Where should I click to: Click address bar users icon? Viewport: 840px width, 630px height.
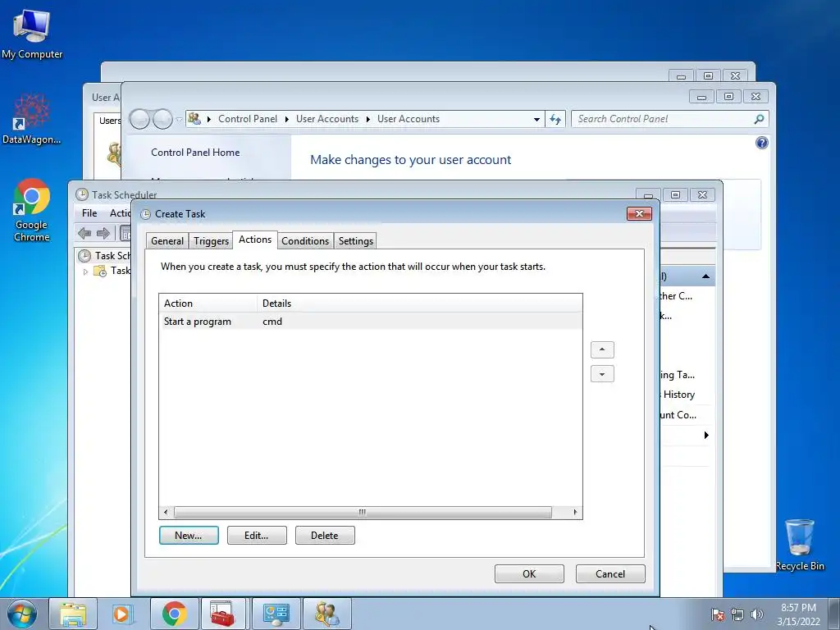pyautogui.click(x=194, y=118)
